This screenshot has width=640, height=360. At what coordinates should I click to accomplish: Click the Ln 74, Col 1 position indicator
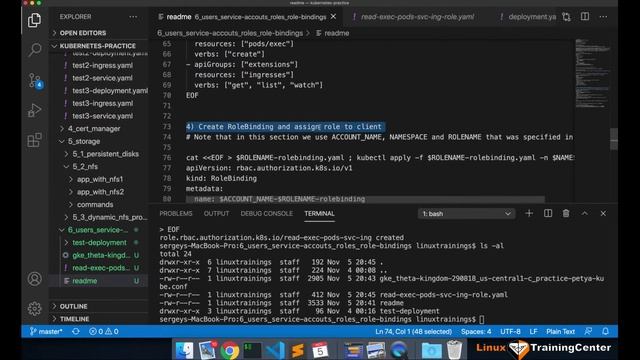click(413, 331)
